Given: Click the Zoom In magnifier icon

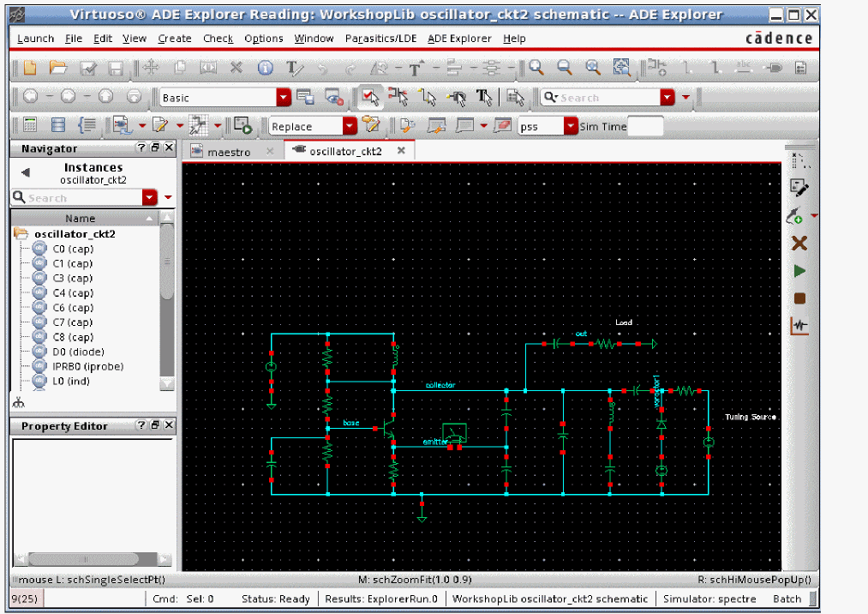Looking at the screenshot, I should (x=536, y=68).
